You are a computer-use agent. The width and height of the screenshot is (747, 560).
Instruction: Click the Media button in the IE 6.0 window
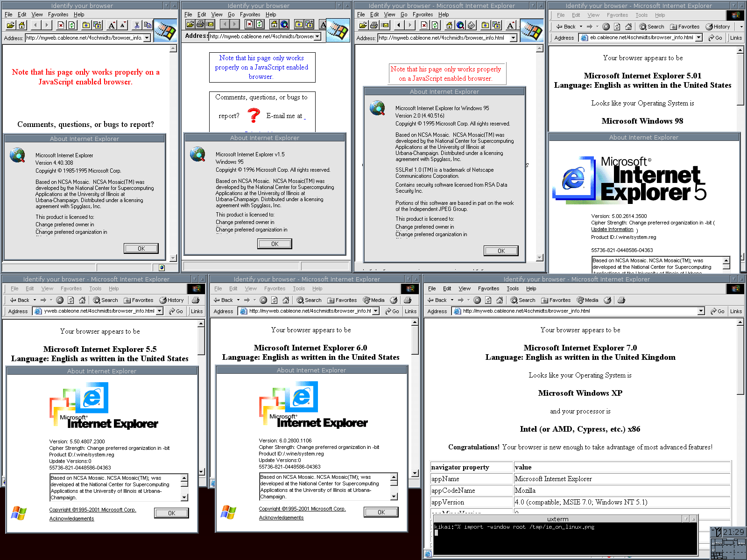373,300
